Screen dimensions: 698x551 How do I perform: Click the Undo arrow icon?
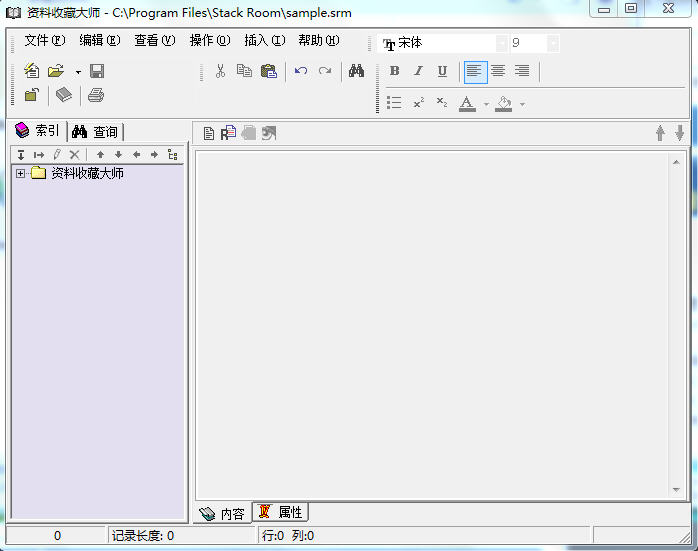coord(301,71)
